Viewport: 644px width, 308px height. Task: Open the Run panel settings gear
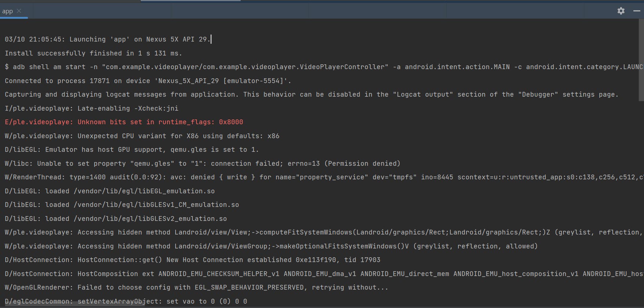point(621,11)
